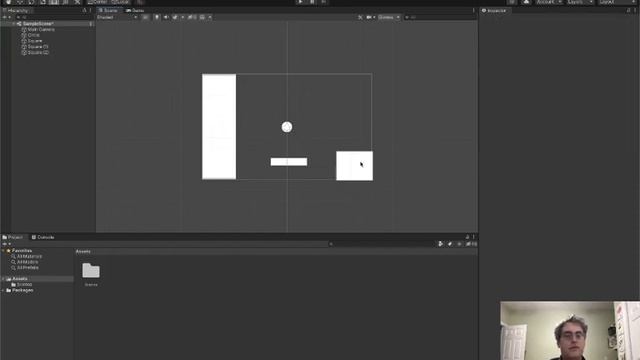Select the Hand tool in top toolbar
The width and height of the screenshot is (640, 360).
8,2
